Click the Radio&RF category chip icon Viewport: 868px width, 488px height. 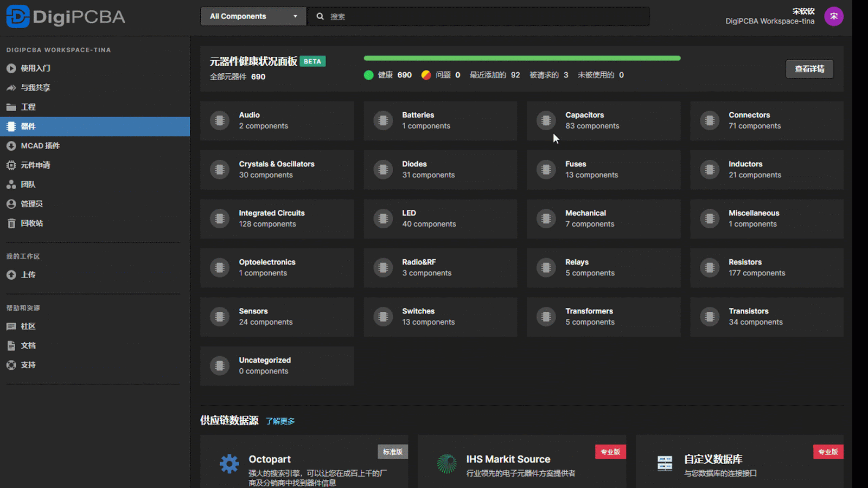pyautogui.click(x=383, y=267)
